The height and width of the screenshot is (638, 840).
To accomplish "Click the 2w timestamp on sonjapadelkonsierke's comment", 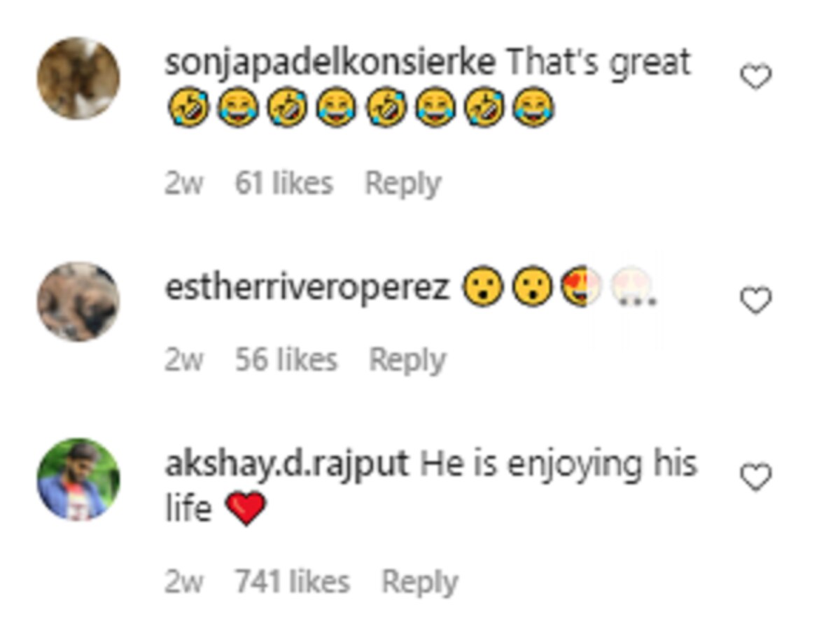I will pyautogui.click(x=184, y=183).
